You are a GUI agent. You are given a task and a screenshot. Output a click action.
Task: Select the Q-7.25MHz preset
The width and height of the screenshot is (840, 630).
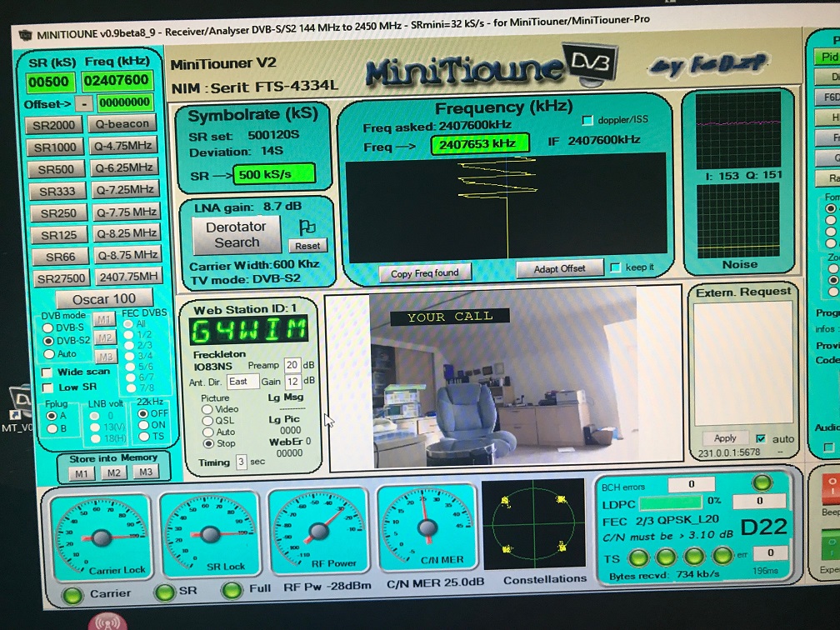[x=125, y=190]
